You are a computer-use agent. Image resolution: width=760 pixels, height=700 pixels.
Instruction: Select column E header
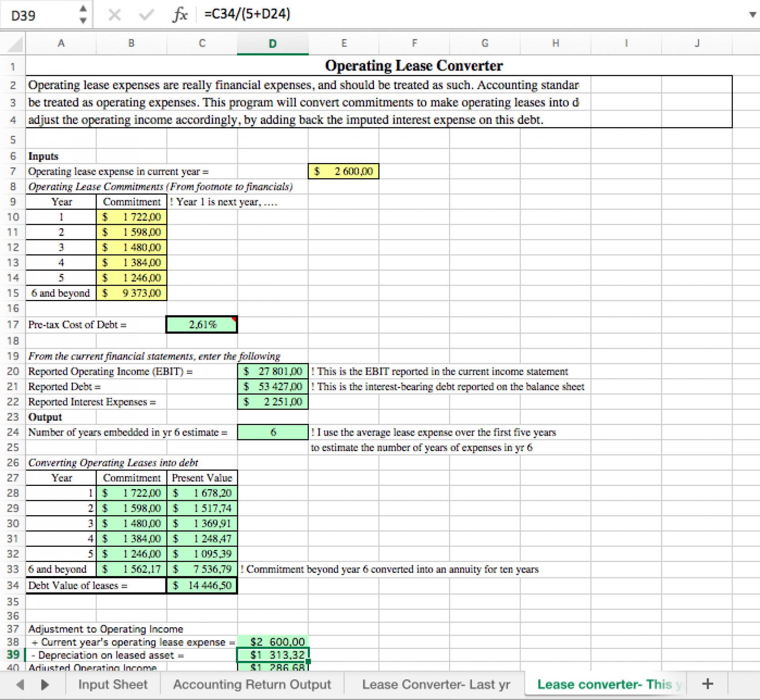[x=344, y=43]
